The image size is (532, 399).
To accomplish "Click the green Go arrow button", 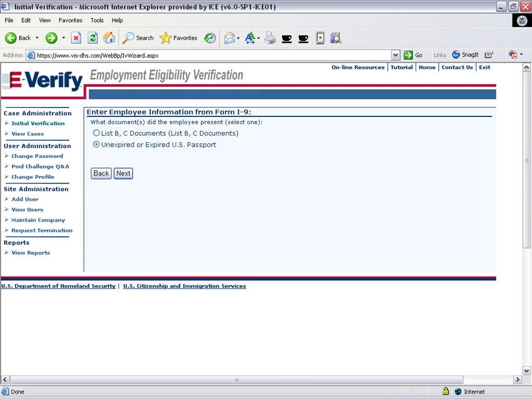I will pyautogui.click(x=408, y=55).
